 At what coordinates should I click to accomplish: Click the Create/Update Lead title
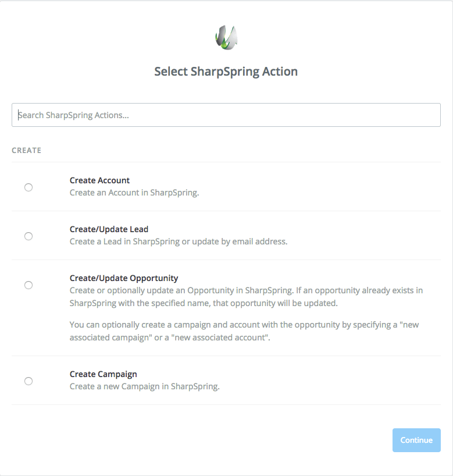click(109, 229)
